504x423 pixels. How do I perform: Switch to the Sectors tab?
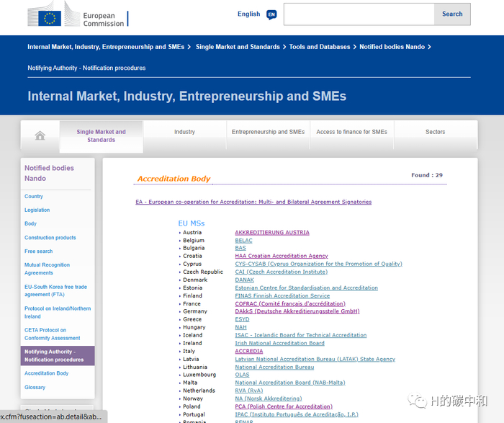[435, 132]
